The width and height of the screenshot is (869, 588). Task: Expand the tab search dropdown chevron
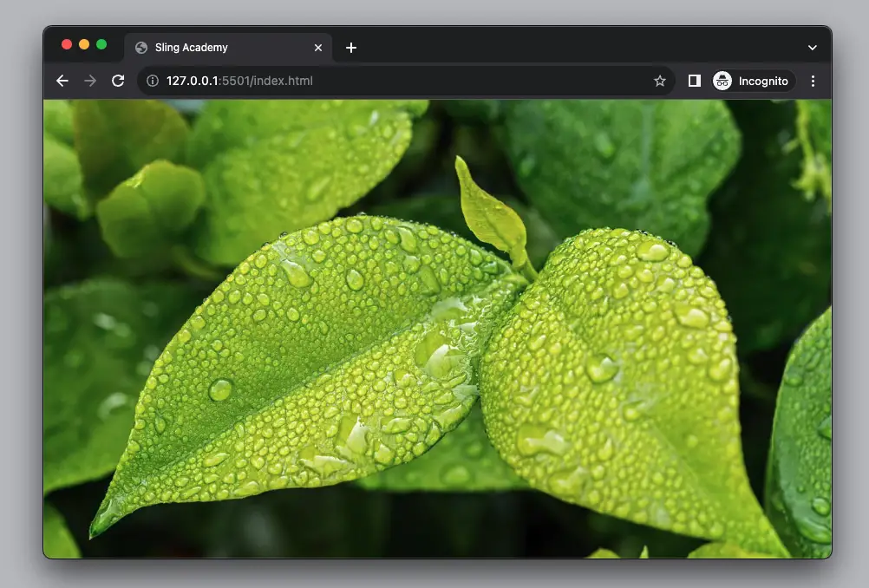pyautogui.click(x=813, y=48)
